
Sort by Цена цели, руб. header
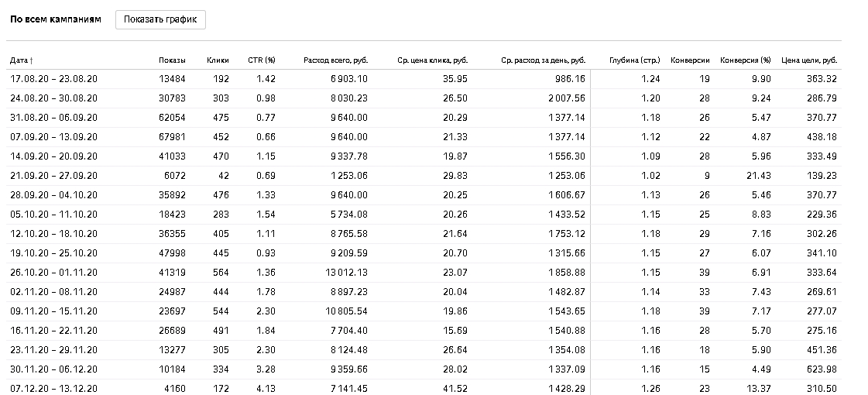click(809, 60)
